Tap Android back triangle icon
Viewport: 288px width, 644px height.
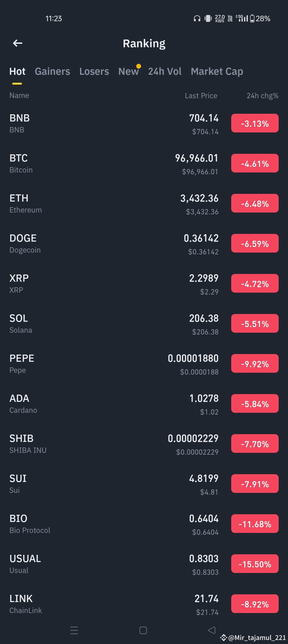point(212,630)
